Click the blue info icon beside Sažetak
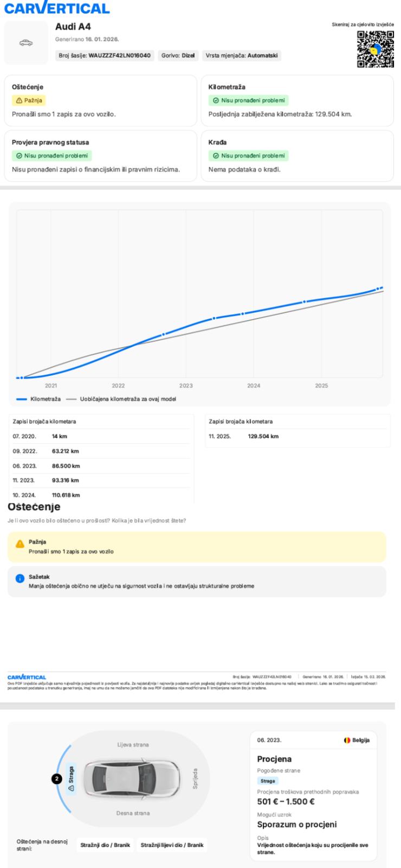Screen dimensions: 401x868 20,579
